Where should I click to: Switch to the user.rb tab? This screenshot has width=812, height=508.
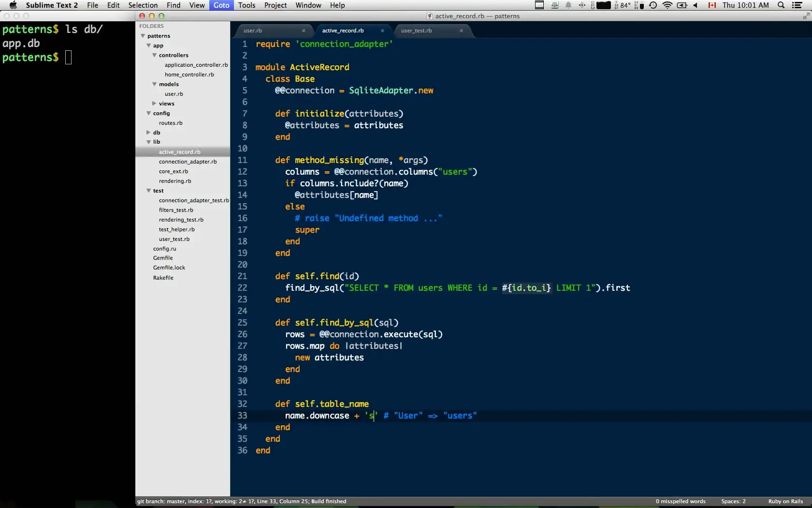(253, 30)
